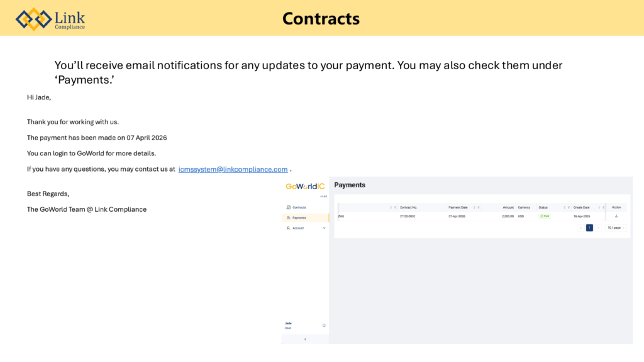Screen dimensions: 644x362
Task: Click the GoWorldIC logo
Action: coord(305,187)
